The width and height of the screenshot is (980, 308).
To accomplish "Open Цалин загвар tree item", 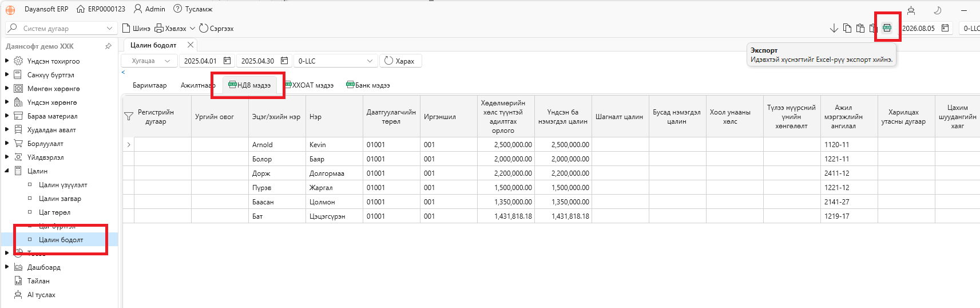I will click(x=60, y=199).
